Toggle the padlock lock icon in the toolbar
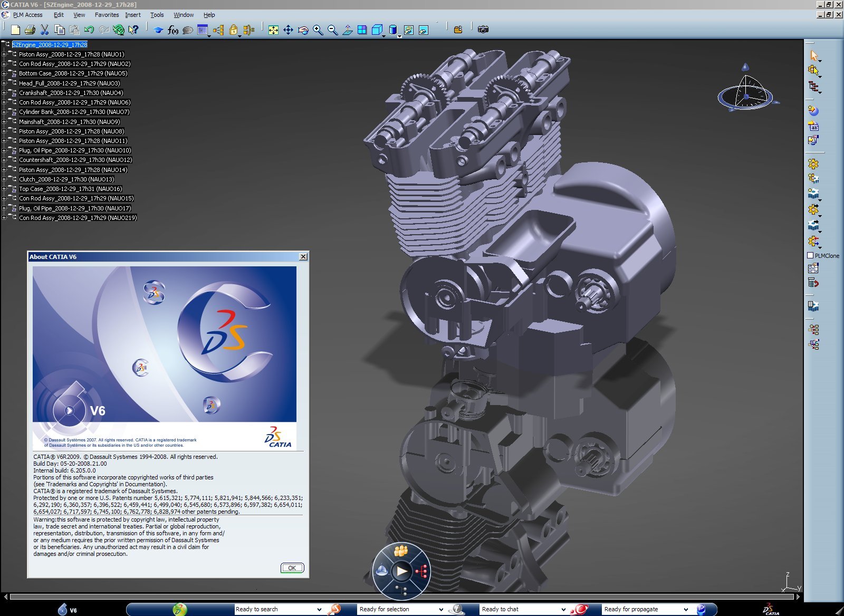Screen dimensions: 844x616 235,30
